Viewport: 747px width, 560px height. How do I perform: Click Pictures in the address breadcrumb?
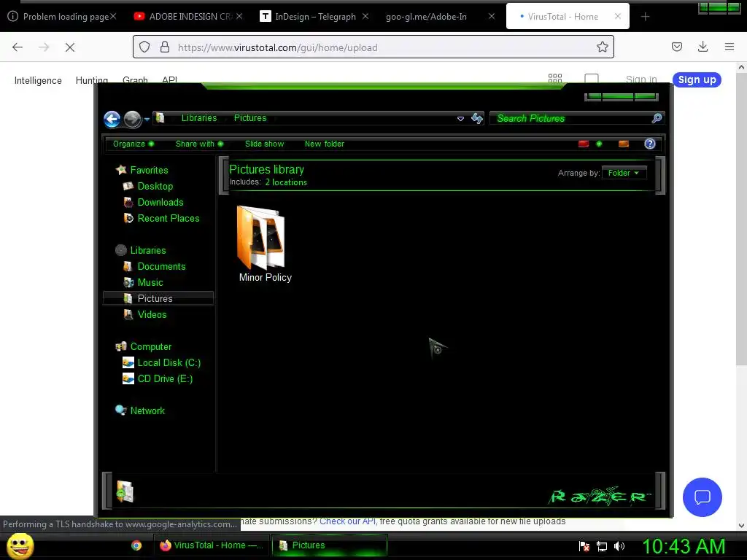[x=250, y=118]
